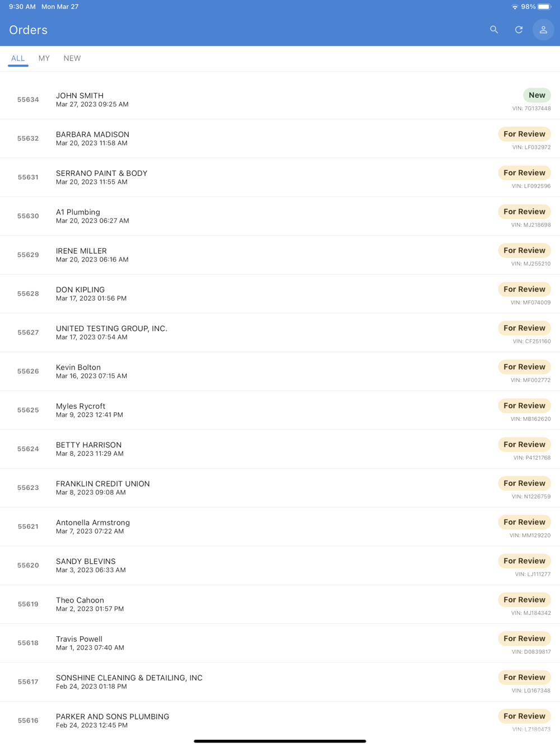Screen dimensions: 560x747
Task: Tap United Testing Group, Inc. order
Action: pyautogui.click(x=280, y=333)
